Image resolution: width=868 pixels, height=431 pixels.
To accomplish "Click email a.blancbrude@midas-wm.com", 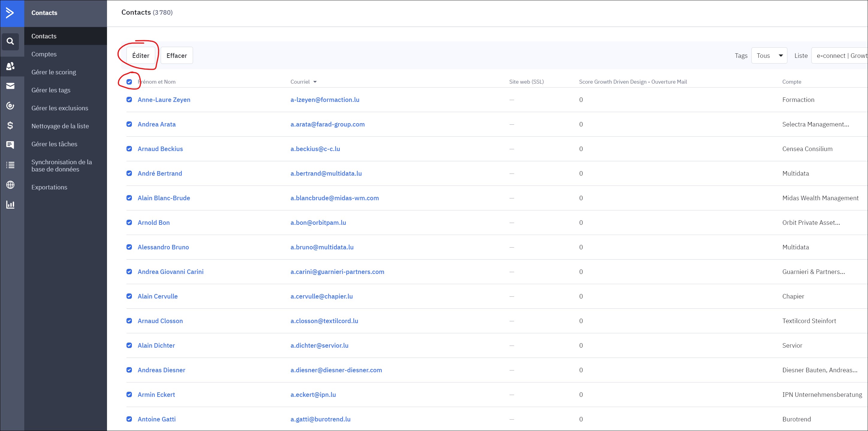I will pos(334,198).
